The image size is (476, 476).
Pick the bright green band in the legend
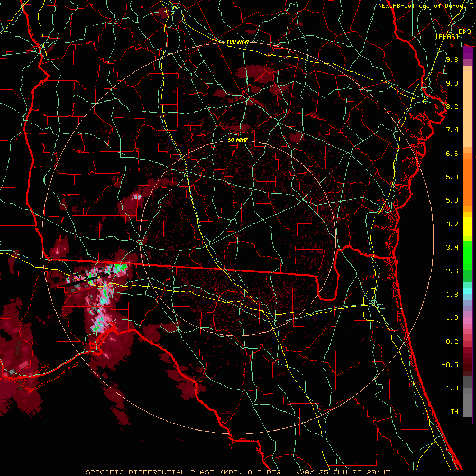[467, 255]
